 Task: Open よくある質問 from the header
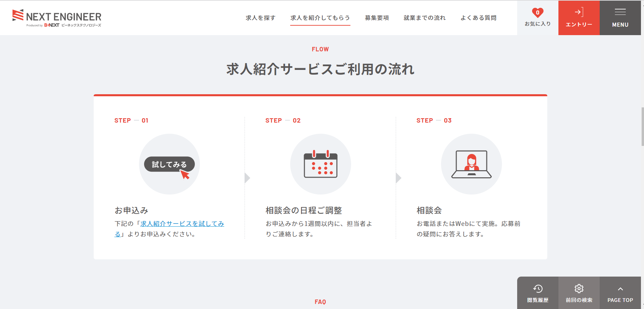click(x=478, y=18)
